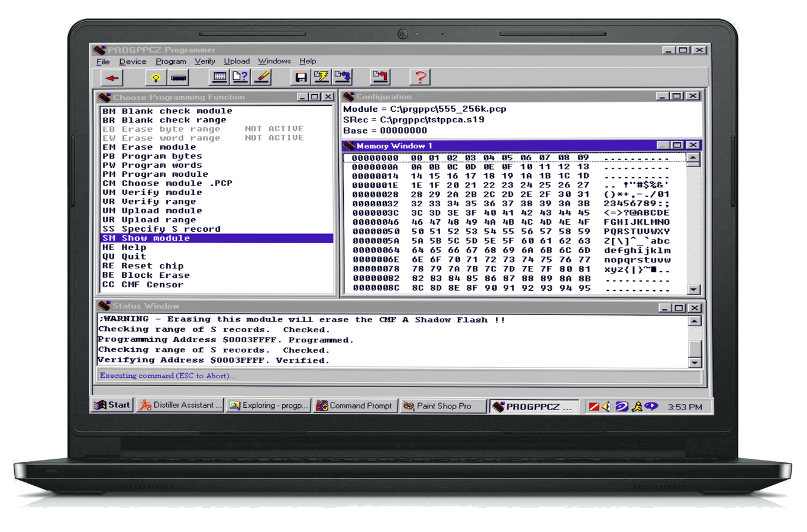Click the lightbulb blank-check toolbar icon
Image resolution: width=807 pixels, height=532 pixels.
tap(155, 77)
